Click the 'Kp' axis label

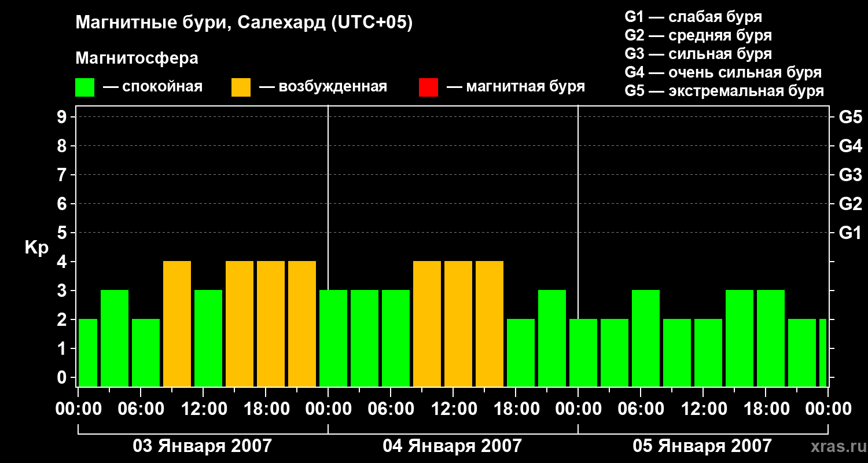point(37,247)
